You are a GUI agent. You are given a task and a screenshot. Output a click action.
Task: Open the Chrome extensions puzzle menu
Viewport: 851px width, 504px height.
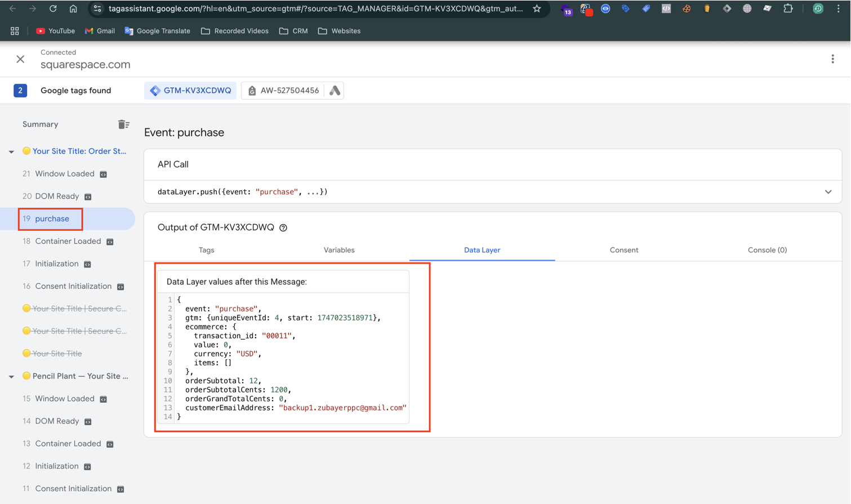tap(788, 9)
